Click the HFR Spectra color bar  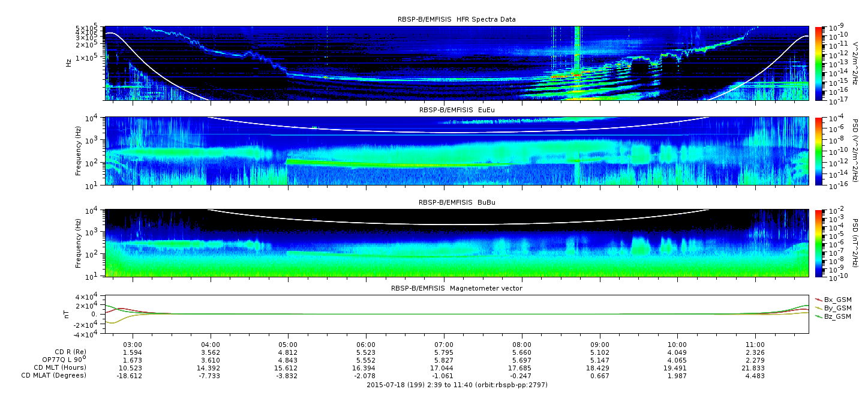[818, 63]
